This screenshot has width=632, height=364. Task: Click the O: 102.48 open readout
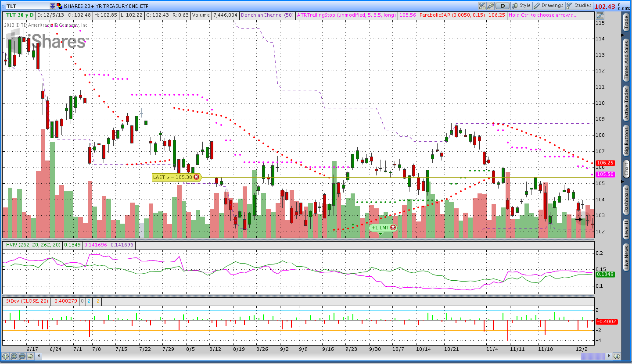click(79, 15)
